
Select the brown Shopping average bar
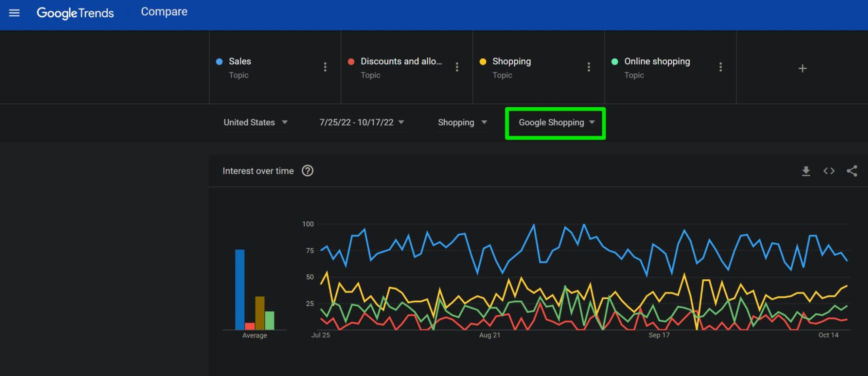pyautogui.click(x=260, y=313)
